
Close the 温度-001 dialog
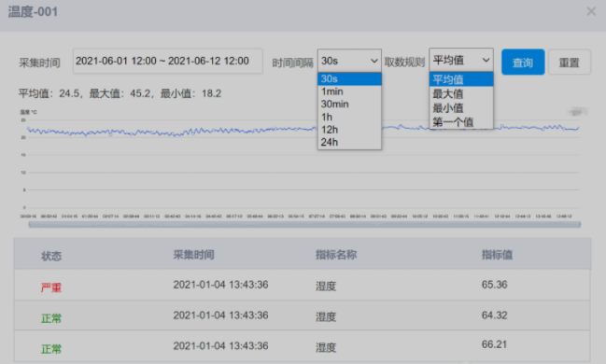coord(591,11)
